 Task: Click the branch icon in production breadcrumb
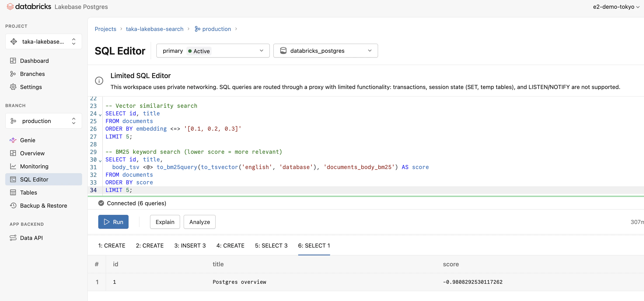click(198, 29)
